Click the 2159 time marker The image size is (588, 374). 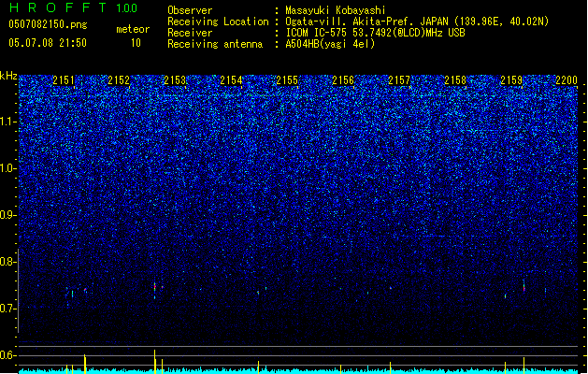511,80
